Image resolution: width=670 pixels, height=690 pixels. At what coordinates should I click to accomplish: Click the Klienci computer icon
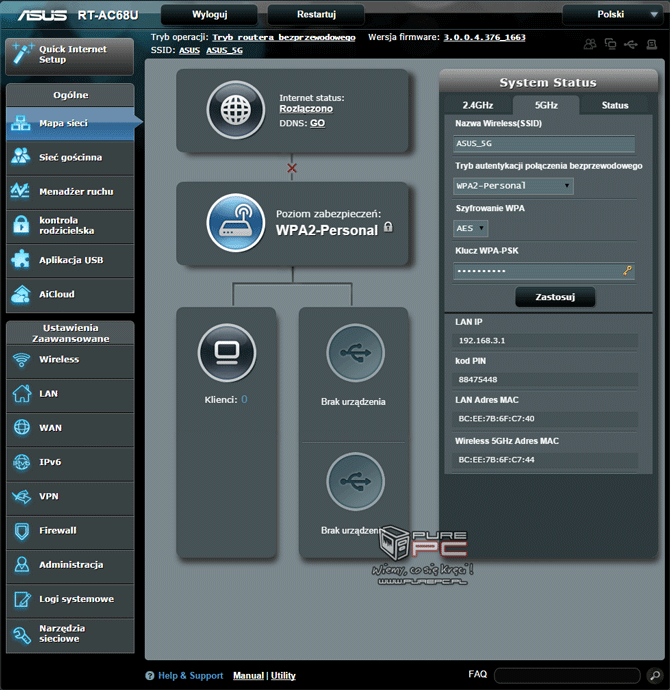227,352
